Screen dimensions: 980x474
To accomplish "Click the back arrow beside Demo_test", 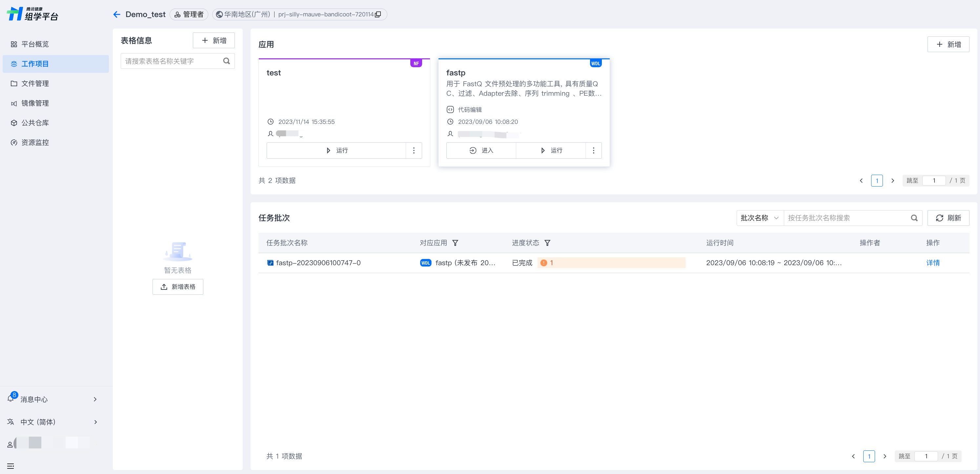I will click(x=117, y=14).
